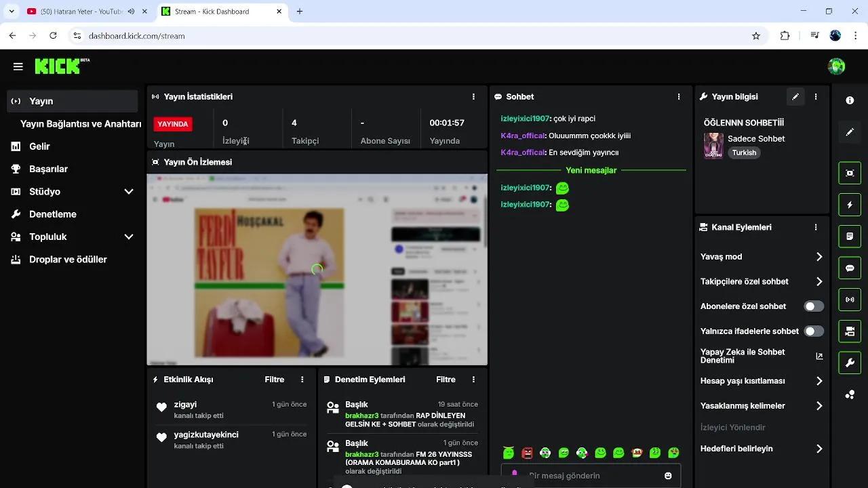Image resolution: width=868 pixels, height=488 pixels.
Task: Open Hesap yaşı kısıtlaması settings
Action: coord(762,382)
